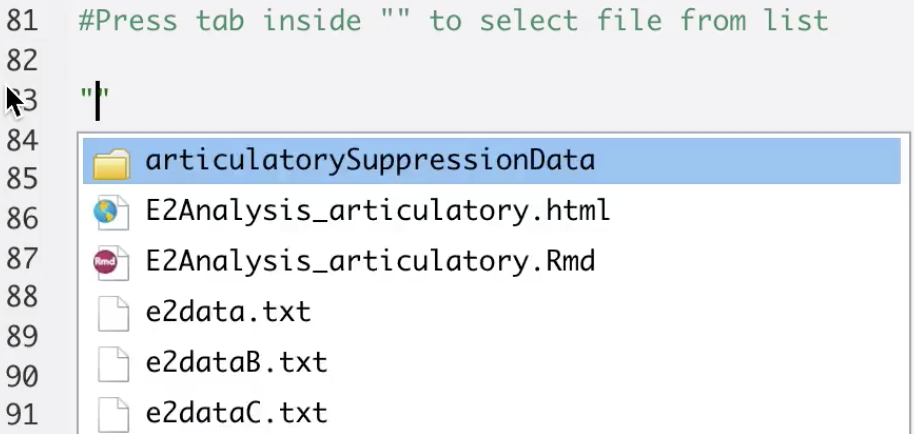
Task: Click the e2dataC.txt file icon
Action: (113, 414)
